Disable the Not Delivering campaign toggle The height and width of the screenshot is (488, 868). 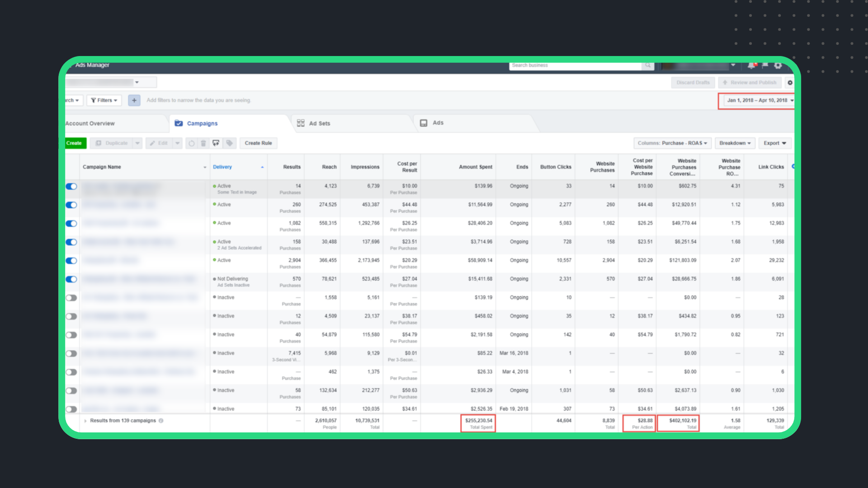point(71,279)
